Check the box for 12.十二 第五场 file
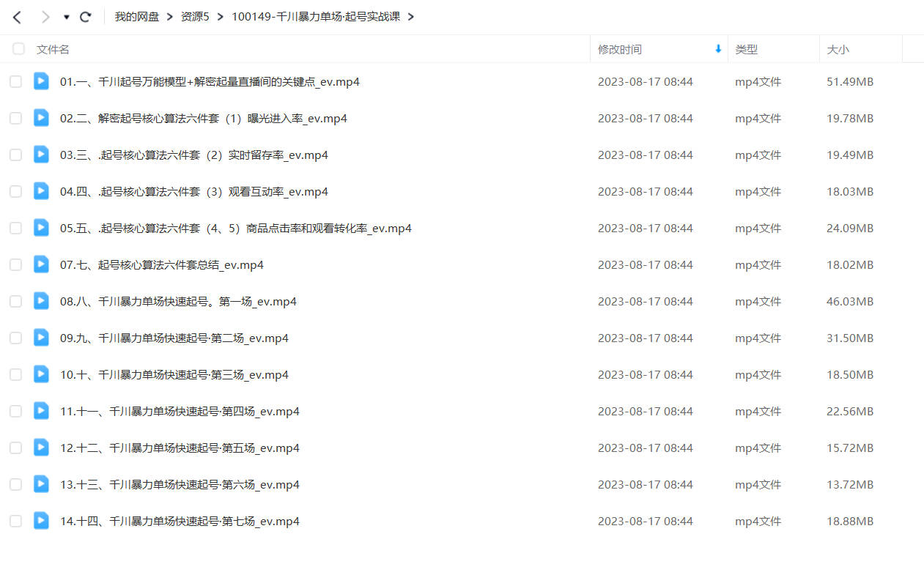The image size is (924, 575). point(15,448)
